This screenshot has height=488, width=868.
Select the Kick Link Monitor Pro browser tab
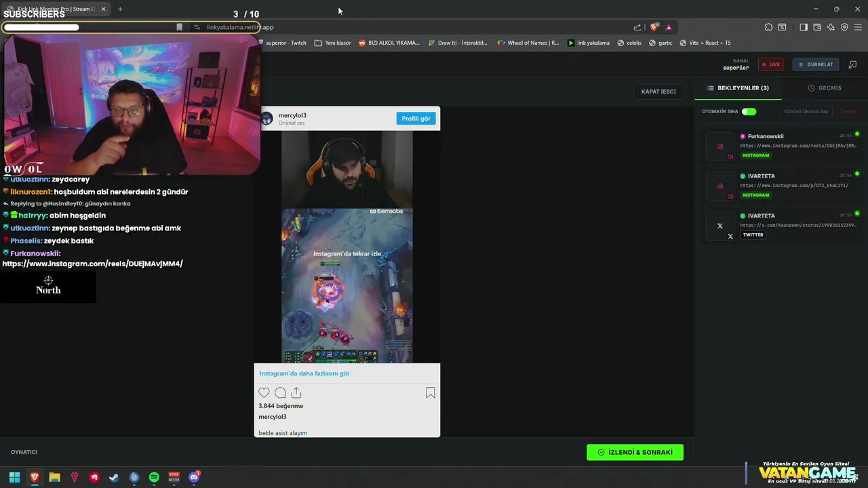pyautogui.click(x=57, y=9)
